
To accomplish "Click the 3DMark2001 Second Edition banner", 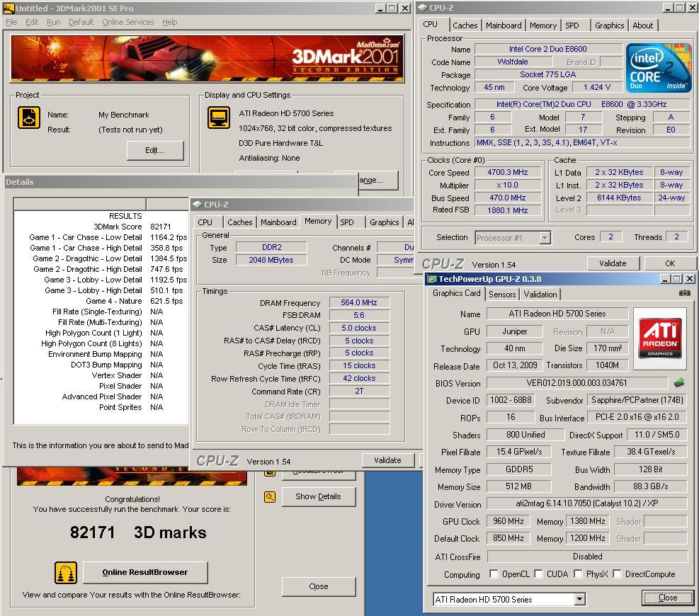I will coord(208,59).
